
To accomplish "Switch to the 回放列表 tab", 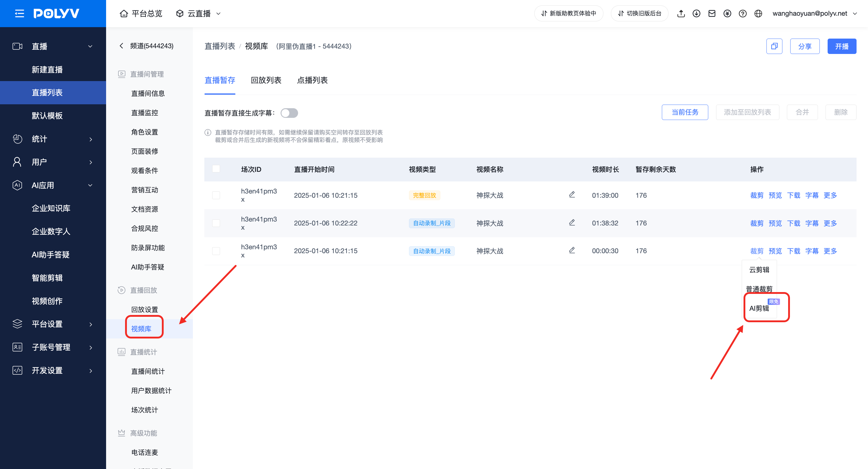I will [x=266, y=80].
